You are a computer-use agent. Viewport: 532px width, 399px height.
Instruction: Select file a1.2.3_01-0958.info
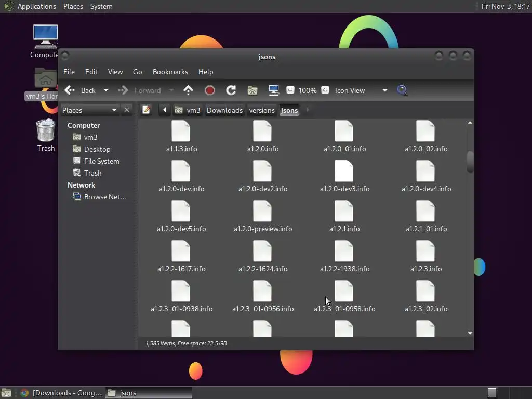click(x=344, y=297)
